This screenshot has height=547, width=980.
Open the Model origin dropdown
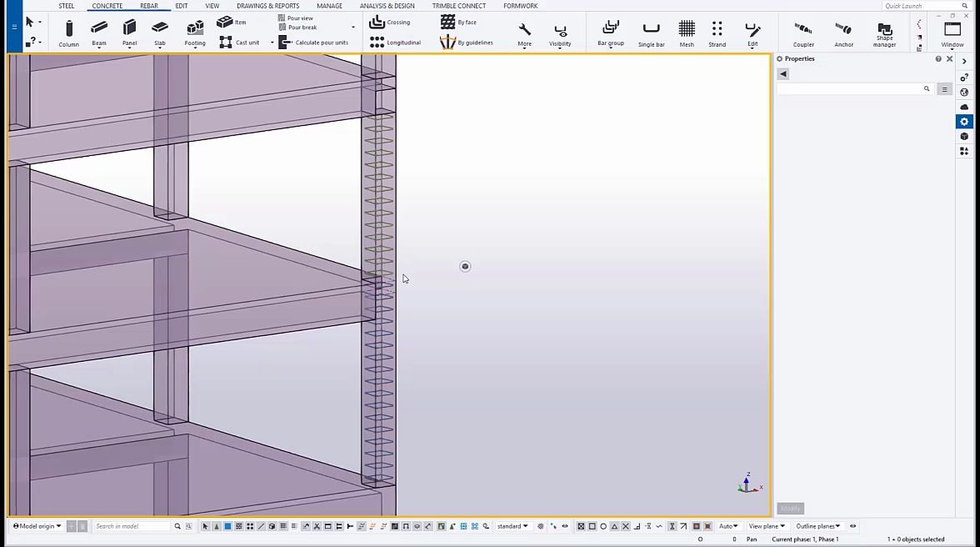pyautogui.click(x=37, y=526)
